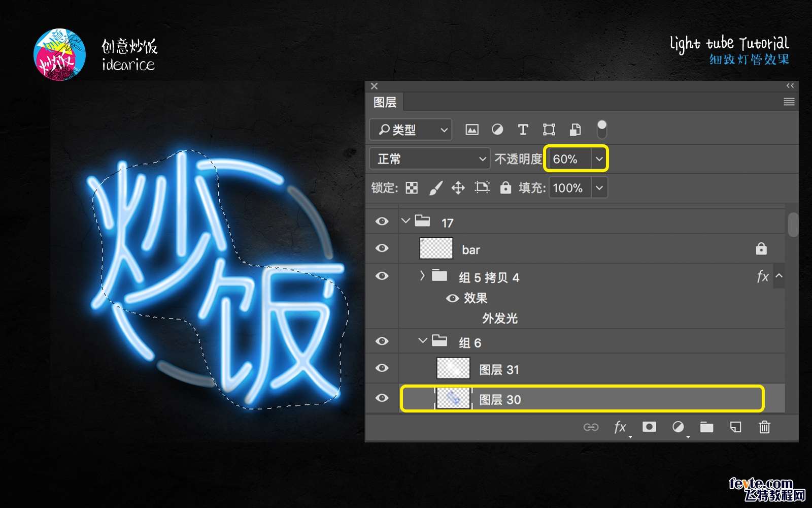The image size is (812, 508).
Task: Filter layers by smart object type
Action: coord(575,130)
